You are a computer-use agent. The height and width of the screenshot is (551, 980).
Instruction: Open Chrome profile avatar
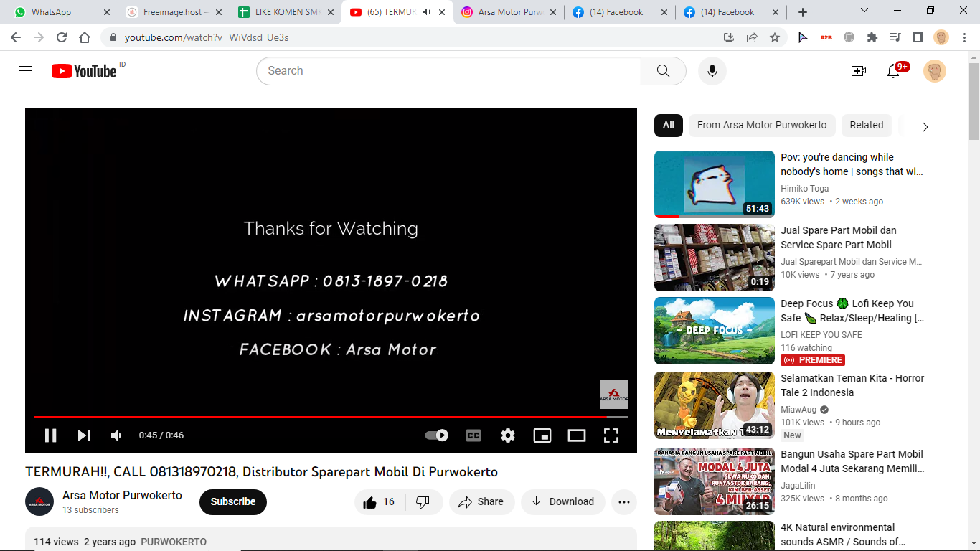941,37
